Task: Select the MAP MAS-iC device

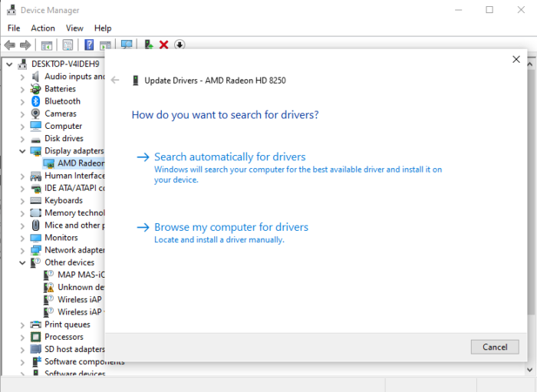Action: (81, 275)
